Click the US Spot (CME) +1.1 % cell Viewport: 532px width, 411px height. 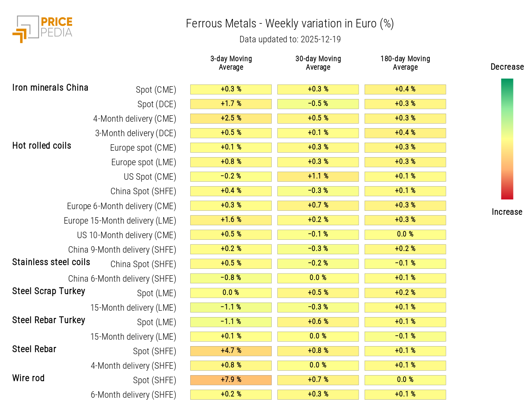pos(318,176)
